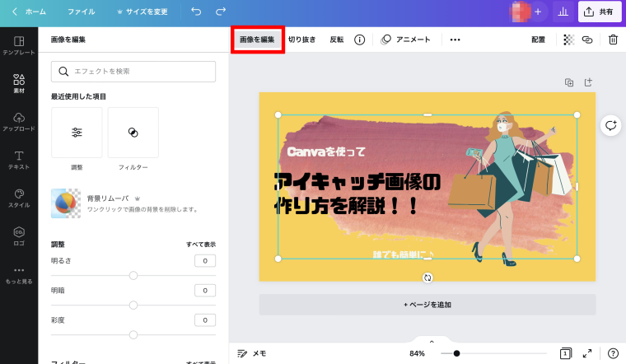
Task: Focus the エフェクトを検索 search field
Action: click(x=133, y=72)
